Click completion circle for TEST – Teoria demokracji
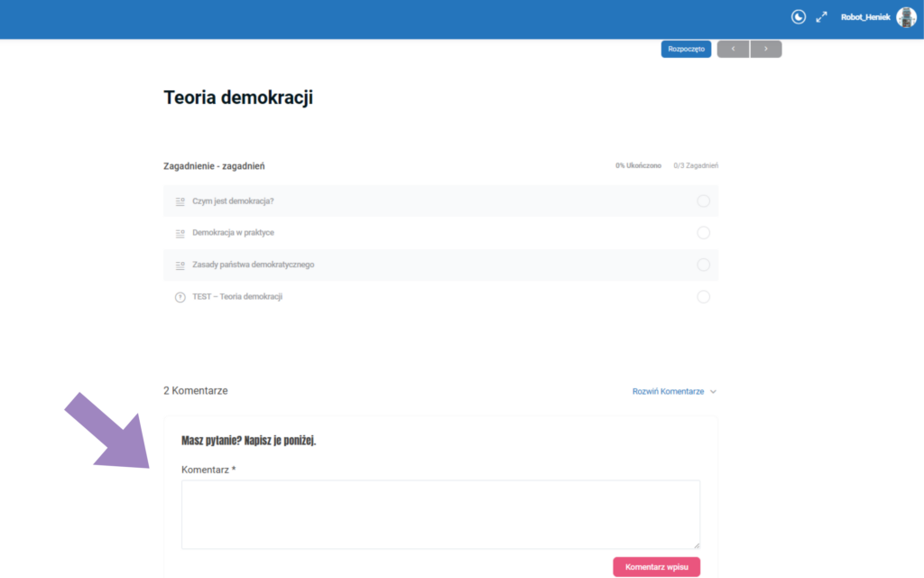The image size is (924, 578). 703,297
